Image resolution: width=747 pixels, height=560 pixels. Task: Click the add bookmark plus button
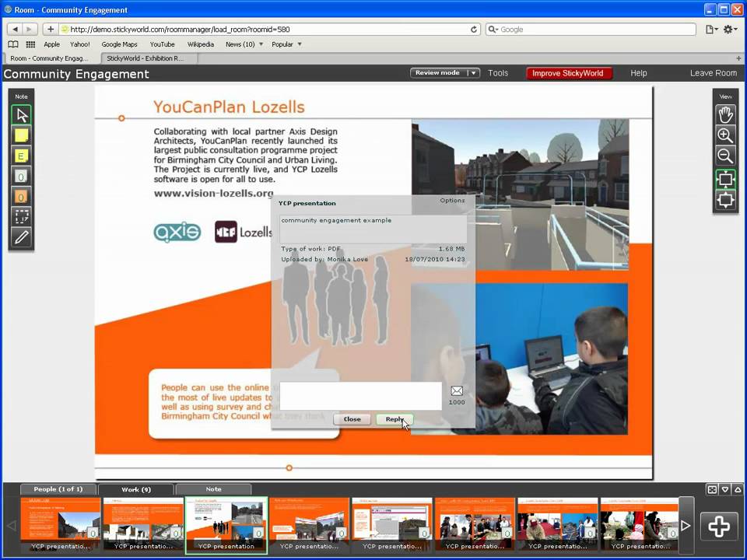tap(50, 30)
